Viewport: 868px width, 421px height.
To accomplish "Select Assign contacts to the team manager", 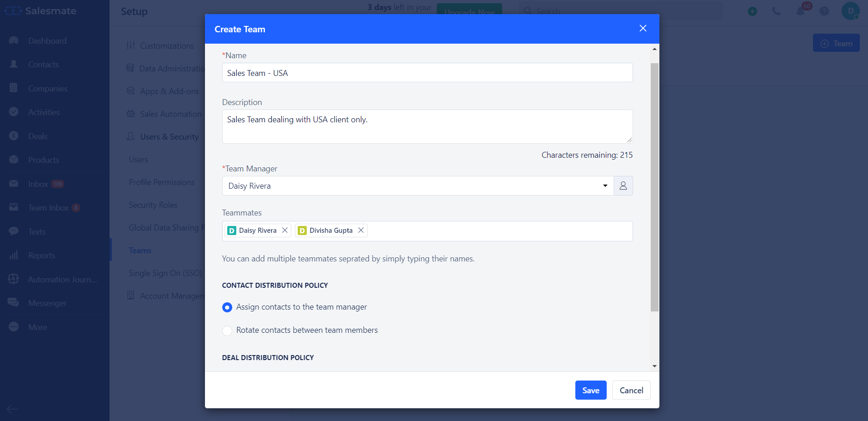I will pos(227,307).
